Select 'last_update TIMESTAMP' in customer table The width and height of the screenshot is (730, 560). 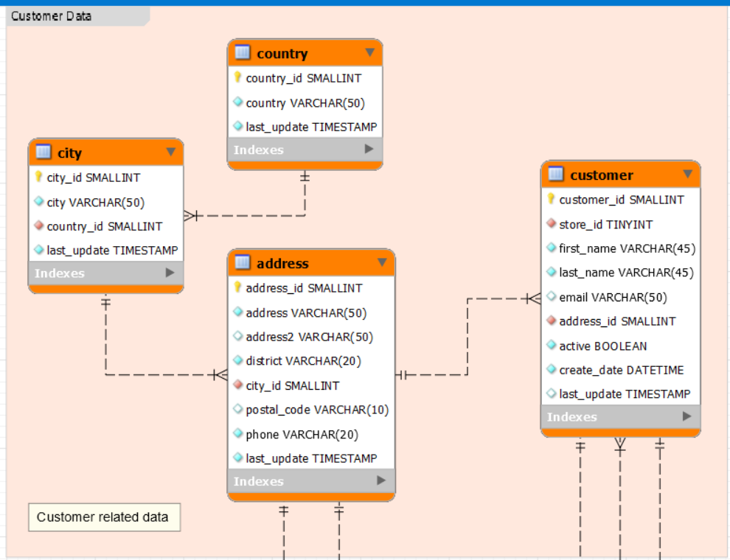point(625,394)
